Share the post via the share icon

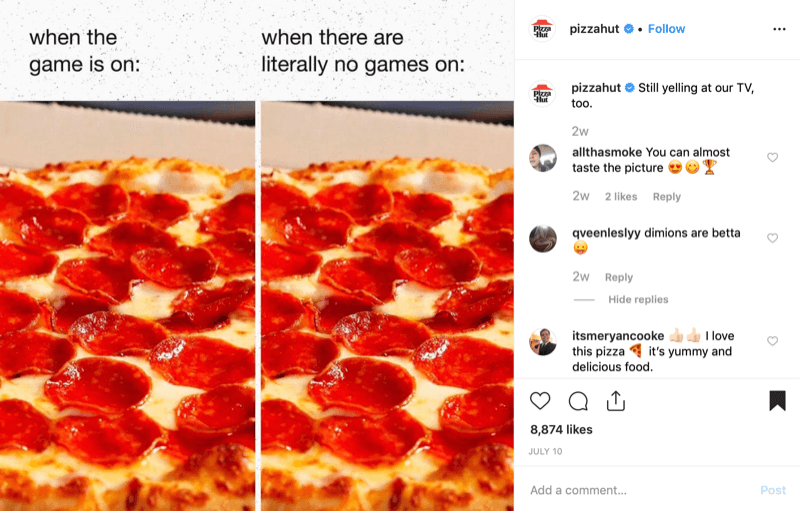click(x=616, y=401)
